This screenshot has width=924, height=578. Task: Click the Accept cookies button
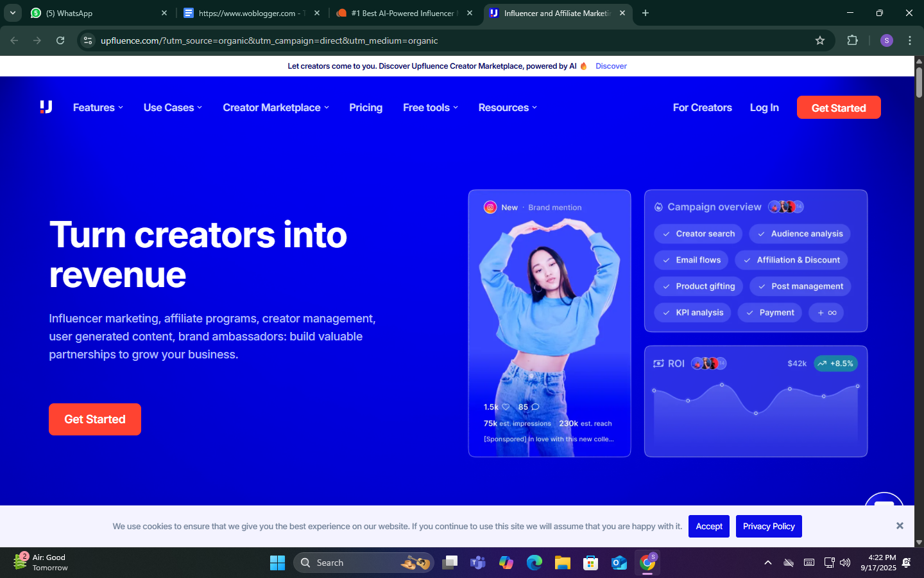coord(709,527)
